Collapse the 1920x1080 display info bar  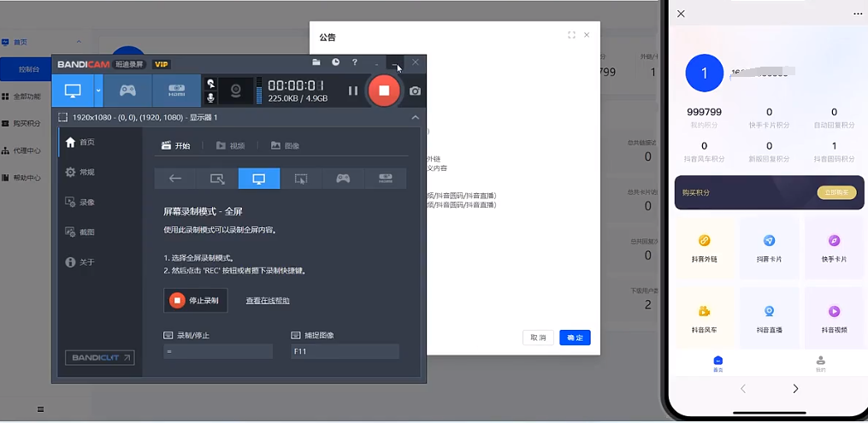(415, 117)
